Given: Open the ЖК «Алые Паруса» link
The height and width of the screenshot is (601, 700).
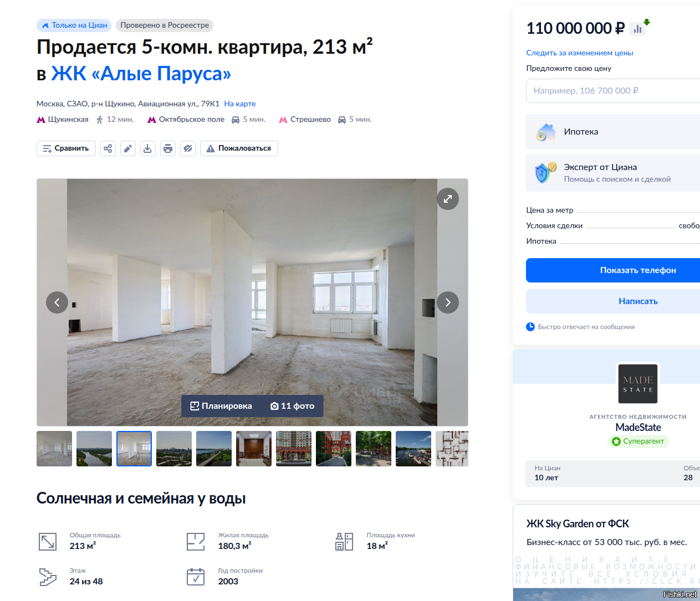Looking at the screenshot, I should 141,73.
